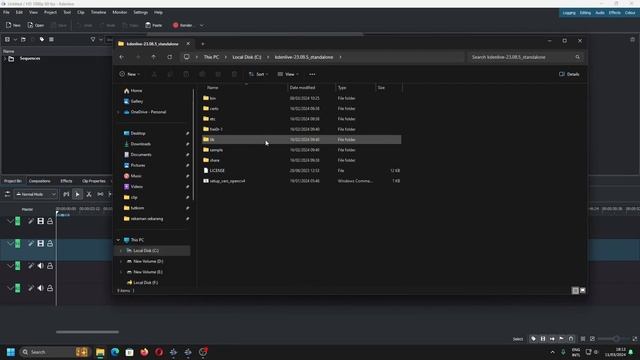Screen dimensions: 640x360
Task: Click This PC in the address breadcrumb
Action: (x=211, y=57)
